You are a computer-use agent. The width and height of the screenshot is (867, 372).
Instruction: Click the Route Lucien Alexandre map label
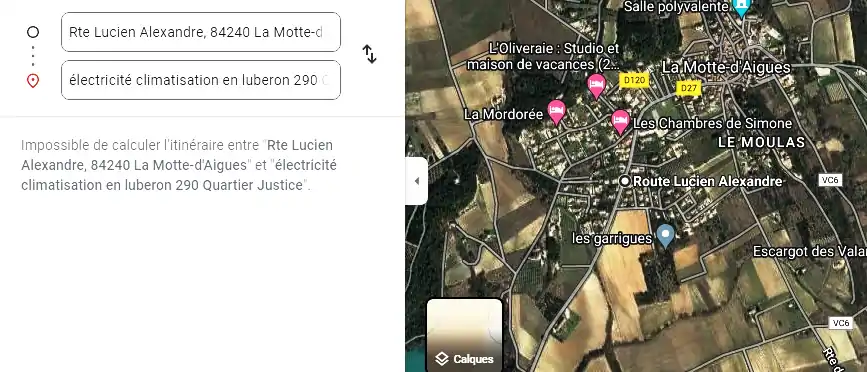pyautogui.click(x=707, y=181)
